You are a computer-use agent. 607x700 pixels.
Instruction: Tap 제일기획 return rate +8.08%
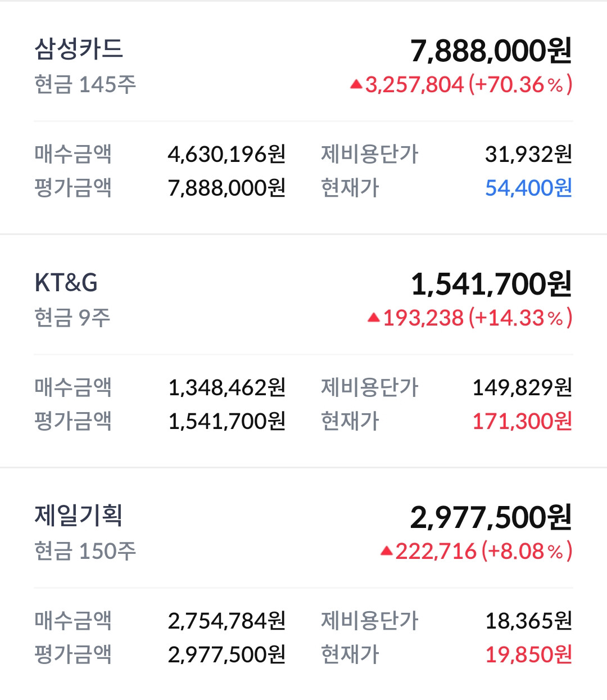click(527, 552)
